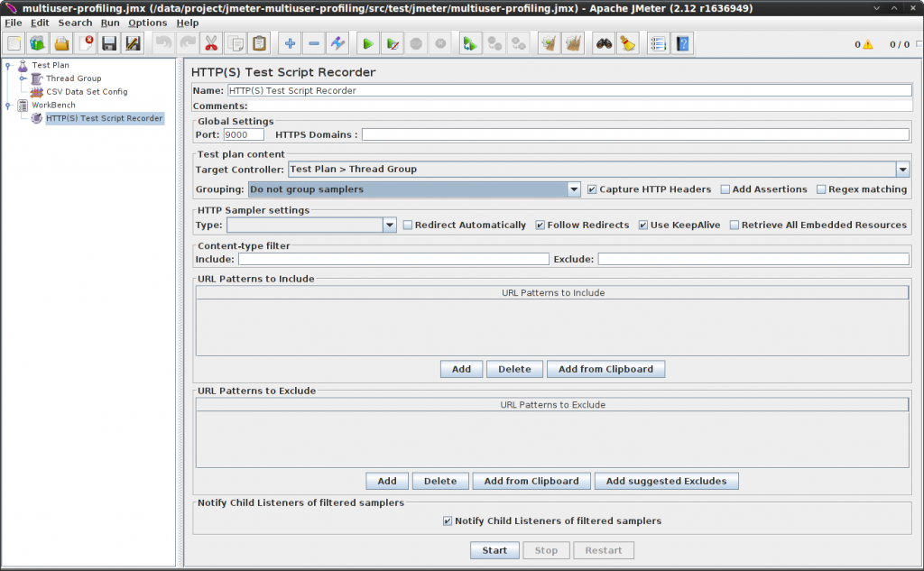Open the Grouping dropdown showing Do not group samplers
The height and width of the screenshot is (571, 924).
coord(574,189)
